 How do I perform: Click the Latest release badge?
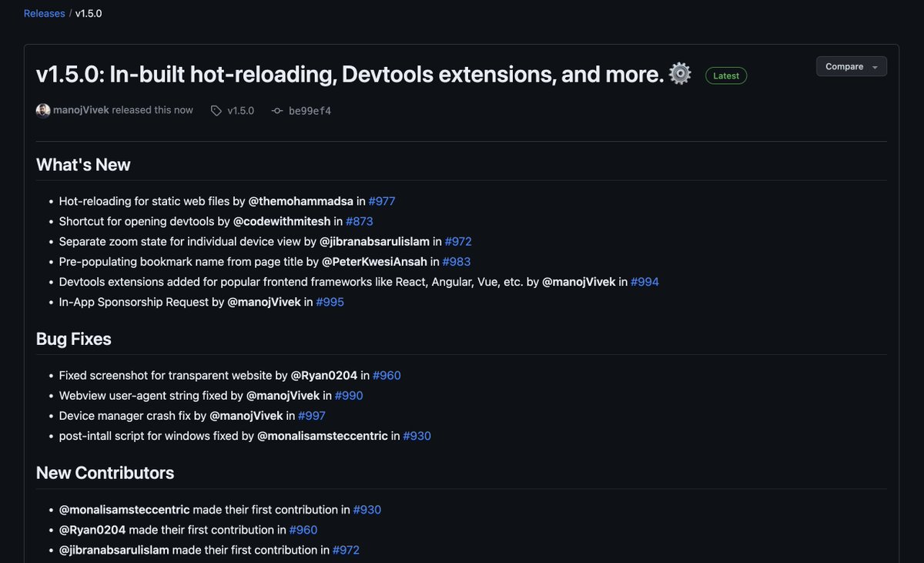(725, 75)
